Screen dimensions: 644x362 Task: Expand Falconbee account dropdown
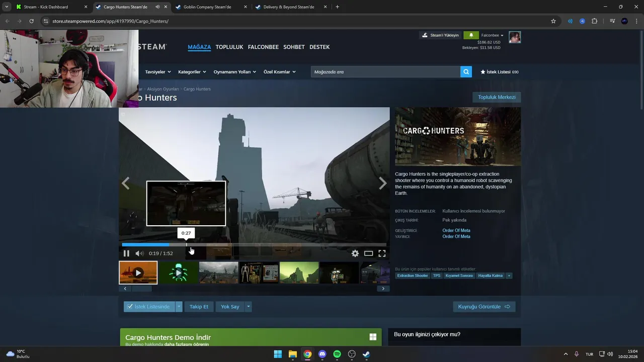[492, 35]
